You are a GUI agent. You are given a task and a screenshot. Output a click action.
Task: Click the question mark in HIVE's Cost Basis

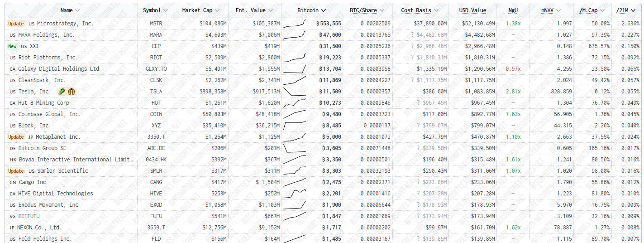(x=419, y=194)
